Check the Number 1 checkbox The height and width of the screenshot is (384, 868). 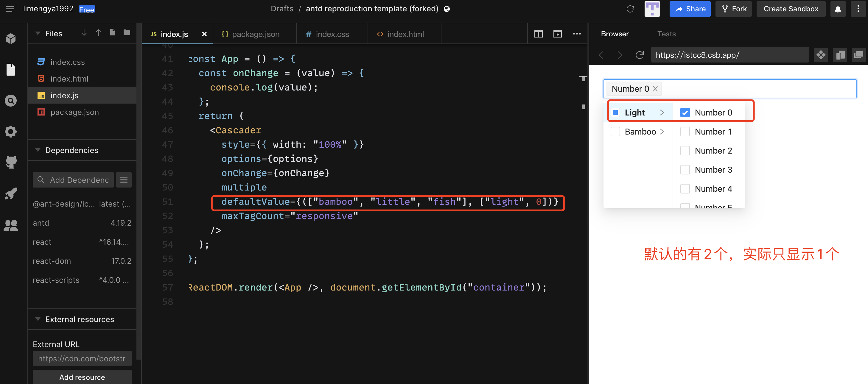point(685,131)
